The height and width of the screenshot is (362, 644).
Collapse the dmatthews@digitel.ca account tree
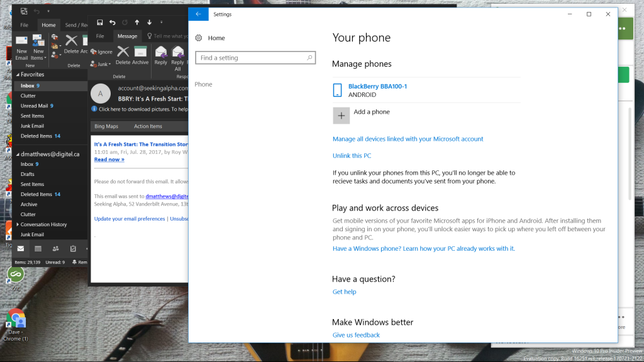18,155
